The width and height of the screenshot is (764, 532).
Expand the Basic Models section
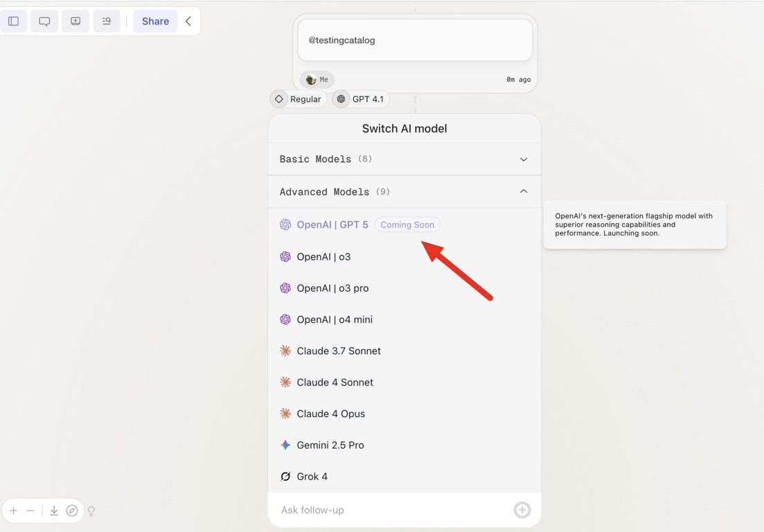(x=405, y=159)
